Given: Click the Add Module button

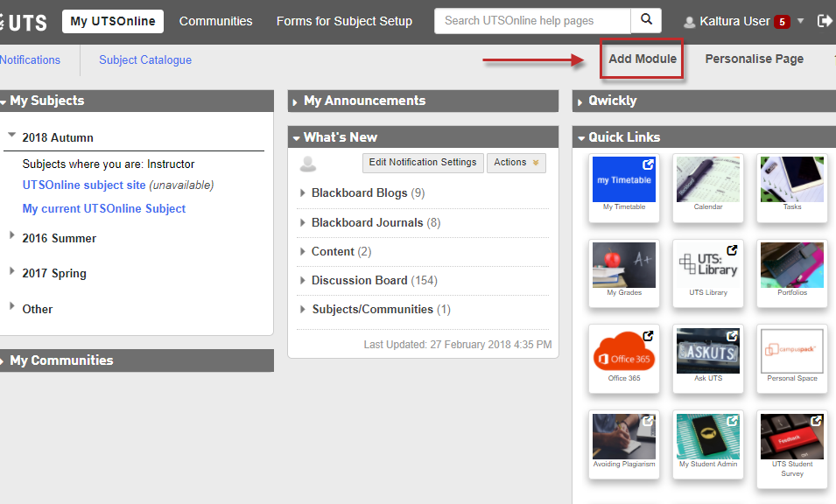Looking at the screenshot, I should (x=643, y=59).
